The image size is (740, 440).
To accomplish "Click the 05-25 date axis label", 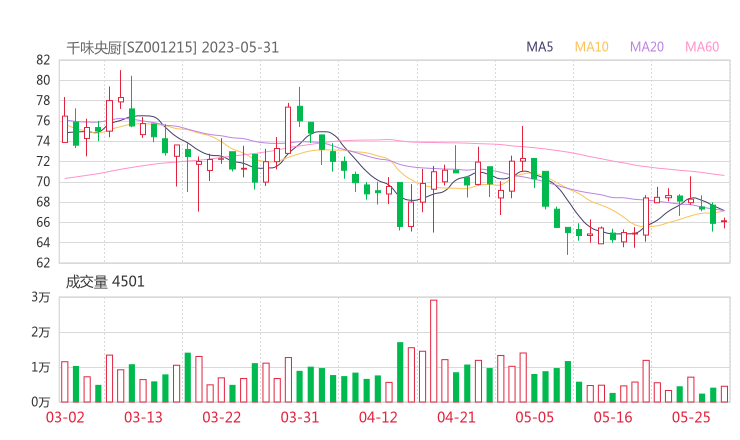I will [691, 417].
